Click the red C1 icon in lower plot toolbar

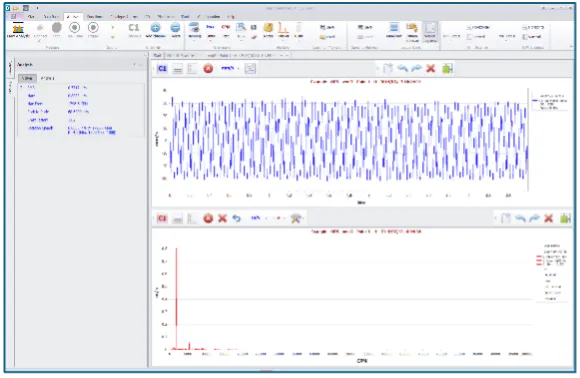coord(162,219)
